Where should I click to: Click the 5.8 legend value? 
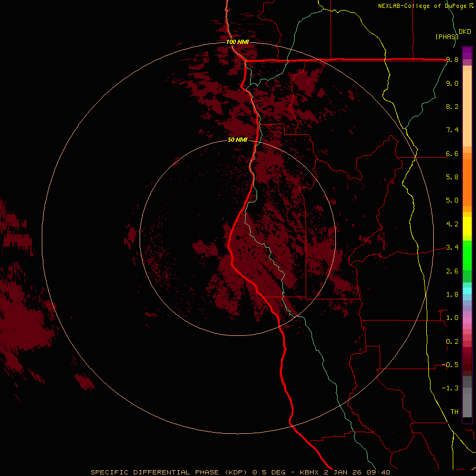coord(452,177)
